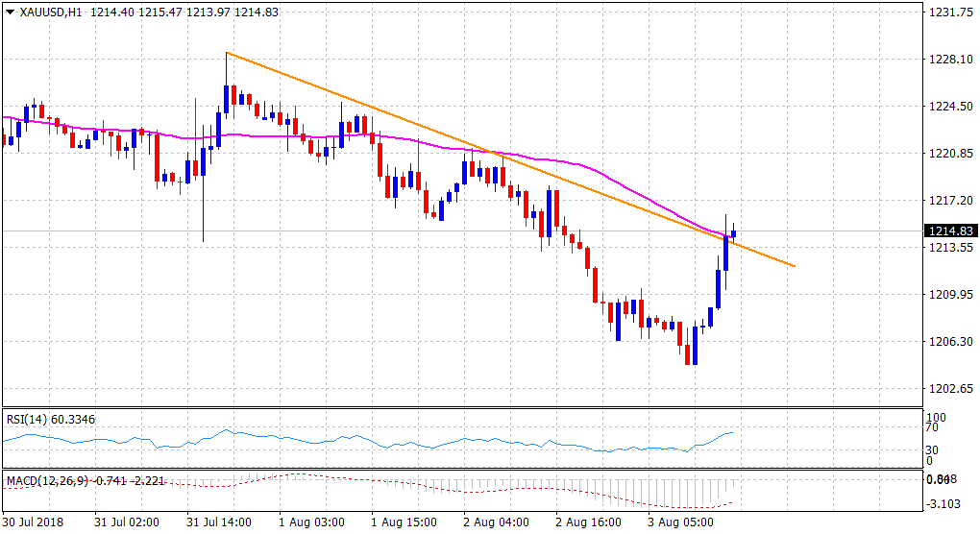Click the 2 Aug 04:00 time label
The image size is (980, 534).
[x=497, y=522]
